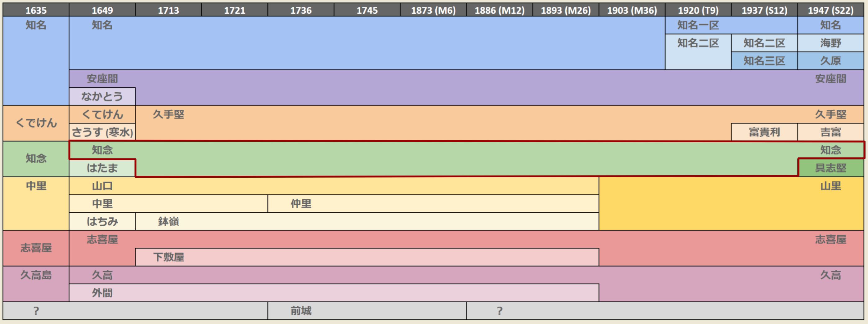Click the 1947 (S22) header
The image size is (868, 324).
[830, 10]
